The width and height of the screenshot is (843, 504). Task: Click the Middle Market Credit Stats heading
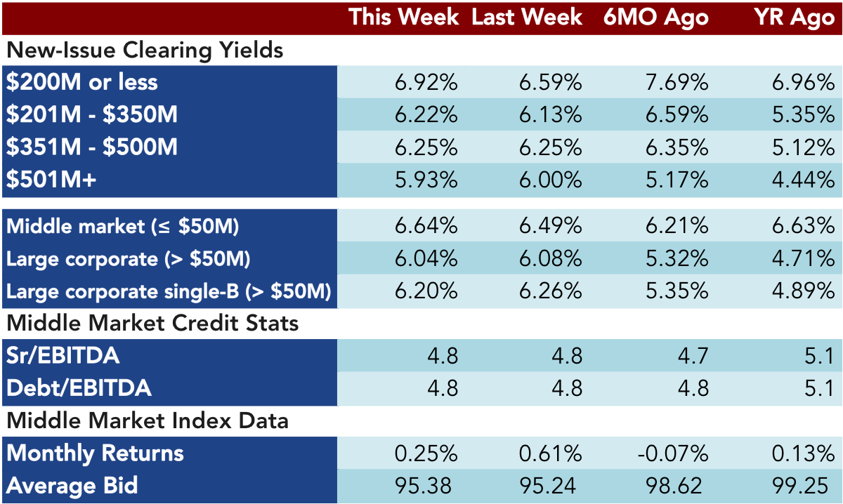click(x=152, y=324)
